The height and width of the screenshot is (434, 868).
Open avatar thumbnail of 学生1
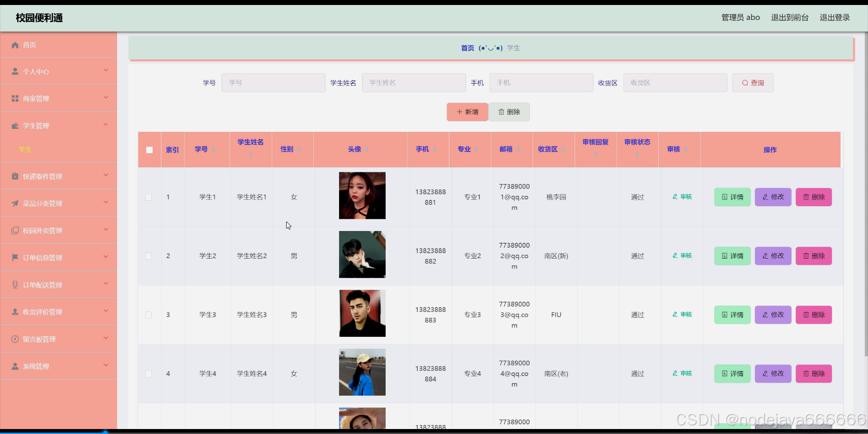pyautogui.click(x=362, y=196)
